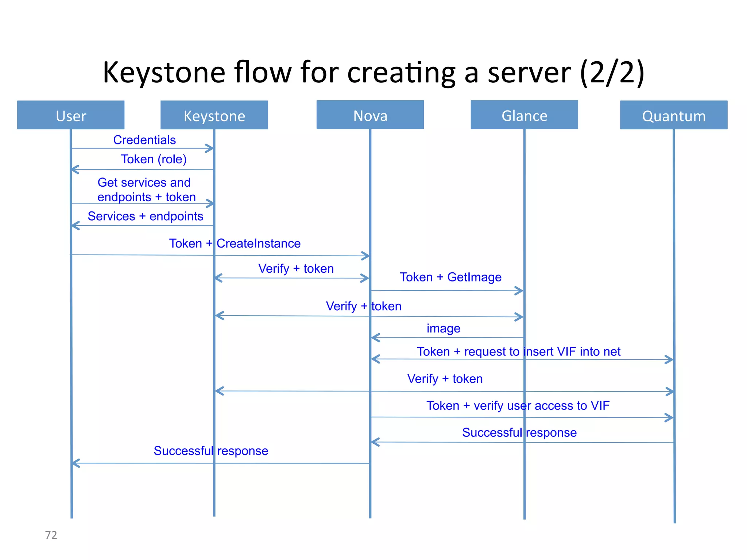The image size is (747, 560).
Task: Click the Quantum header box
Action: 674,115
